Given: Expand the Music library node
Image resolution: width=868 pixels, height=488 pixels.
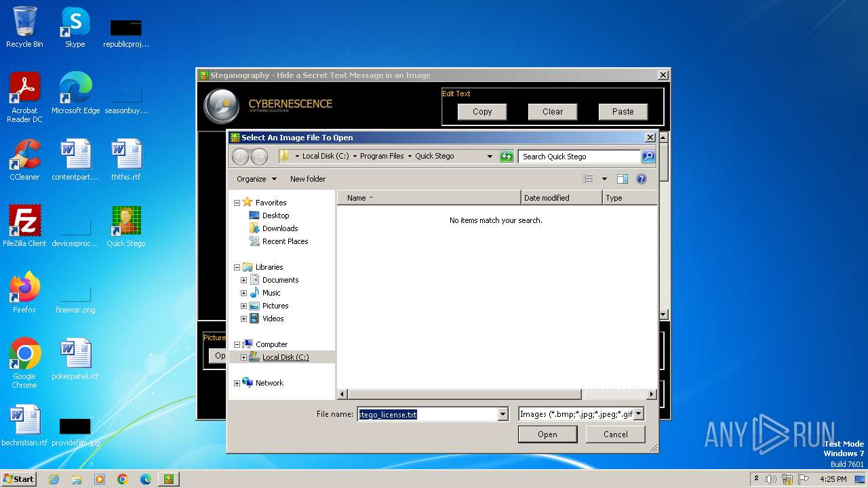Looking at the screenshot, I should [243, 293].
